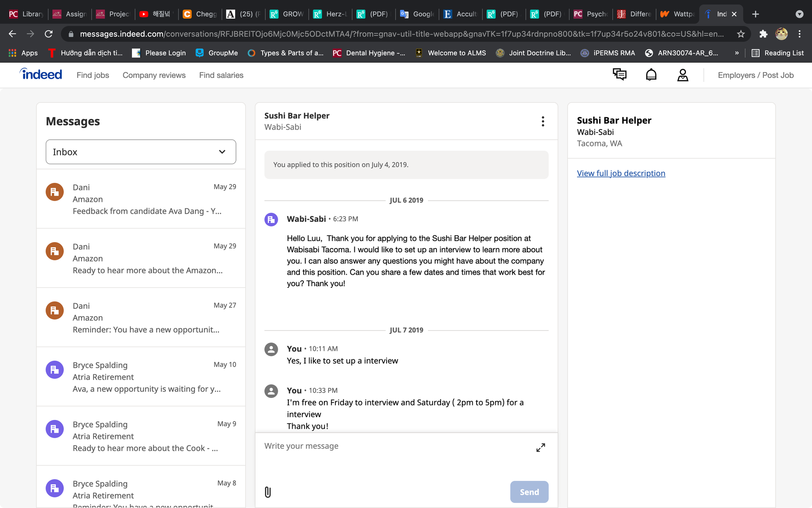Click the Indeed logo

point(41,75)
